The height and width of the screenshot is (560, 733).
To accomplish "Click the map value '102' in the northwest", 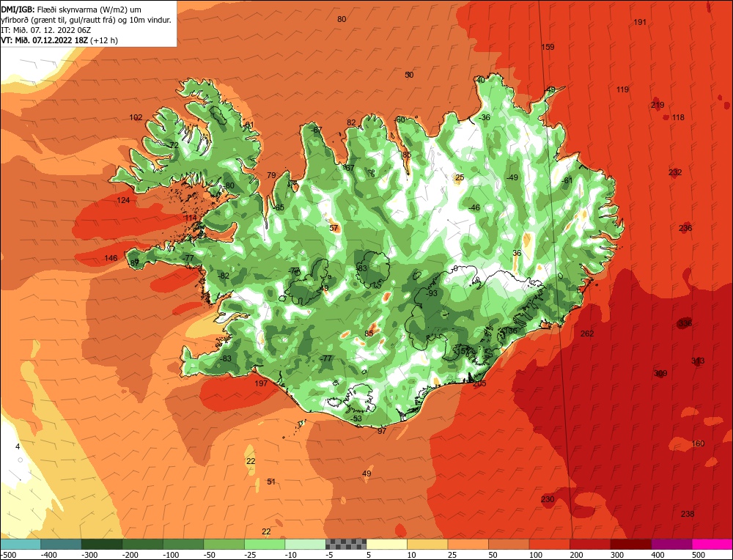I will pyautogui.click(x=136, y=117).
